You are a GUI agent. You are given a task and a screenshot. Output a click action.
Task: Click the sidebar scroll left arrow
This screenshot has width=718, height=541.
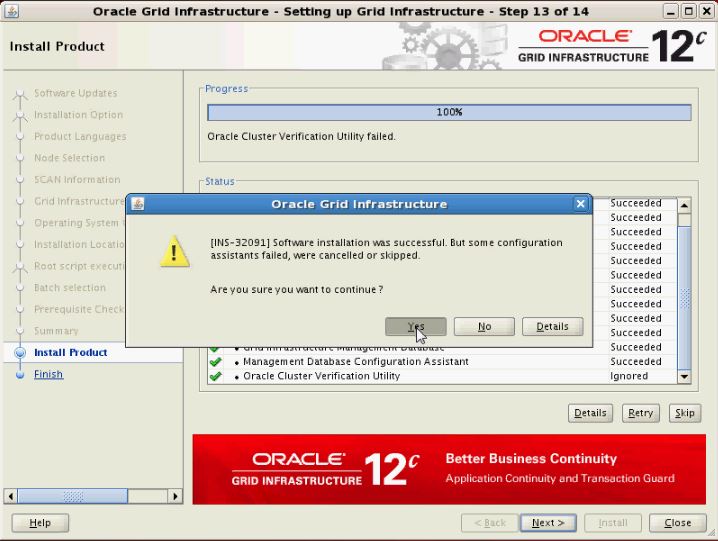tap(11, 496)
